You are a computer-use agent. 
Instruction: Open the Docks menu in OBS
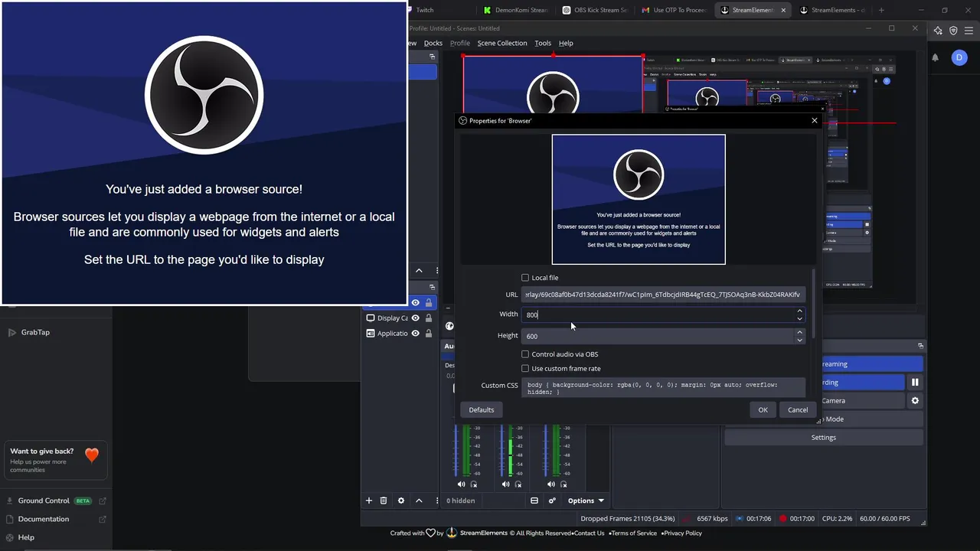tap(433, 43)
